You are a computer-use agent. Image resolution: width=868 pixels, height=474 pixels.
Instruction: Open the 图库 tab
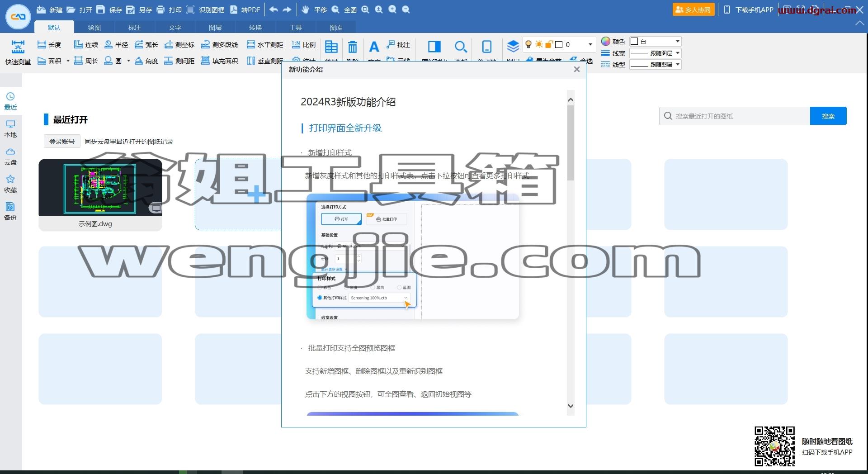point(336,28)
